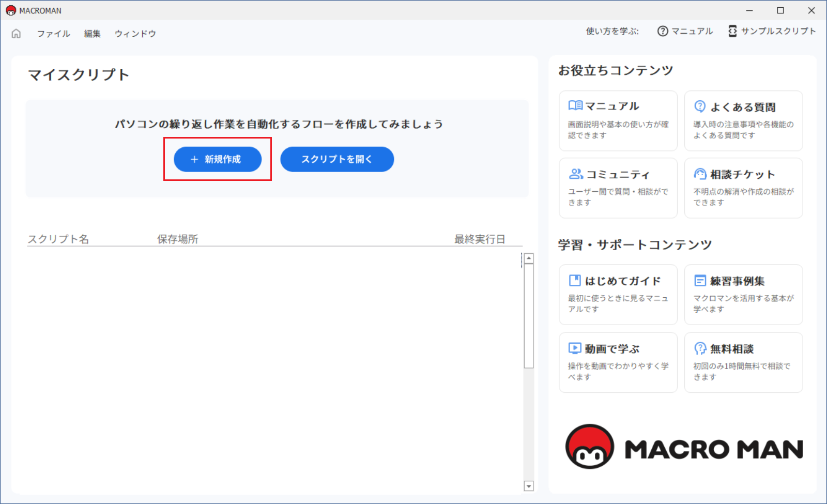Open the 練習事例集 card
Image resolution: width=827 pixels, height=504 pixels.
point(743,294)
